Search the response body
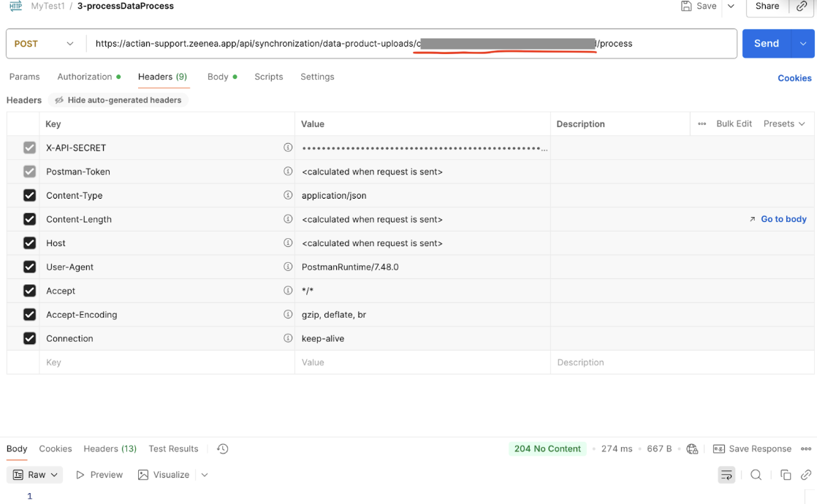 (x=756, y=475)
